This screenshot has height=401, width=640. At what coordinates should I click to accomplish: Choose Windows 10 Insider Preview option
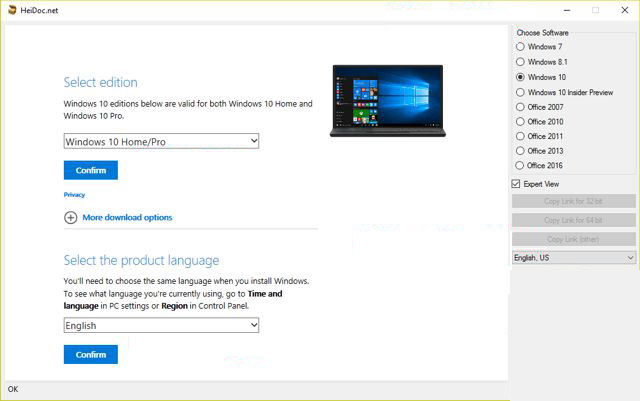click(520, 92)
